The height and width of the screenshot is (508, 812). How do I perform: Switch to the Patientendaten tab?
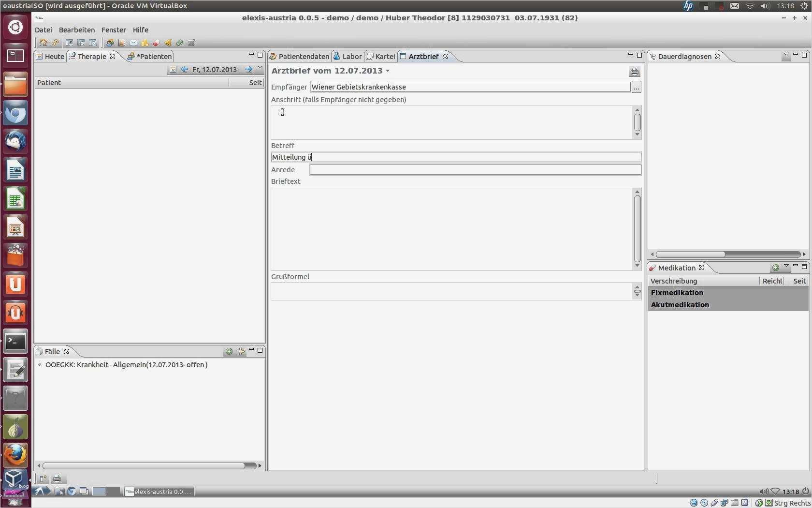tap(300, 57)
